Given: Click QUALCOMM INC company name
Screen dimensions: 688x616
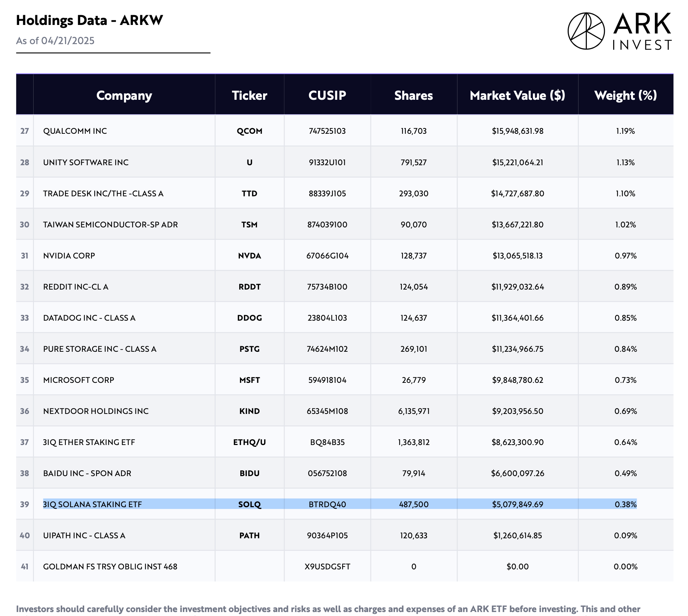Looking at the screenshot, I should (75, 131).
